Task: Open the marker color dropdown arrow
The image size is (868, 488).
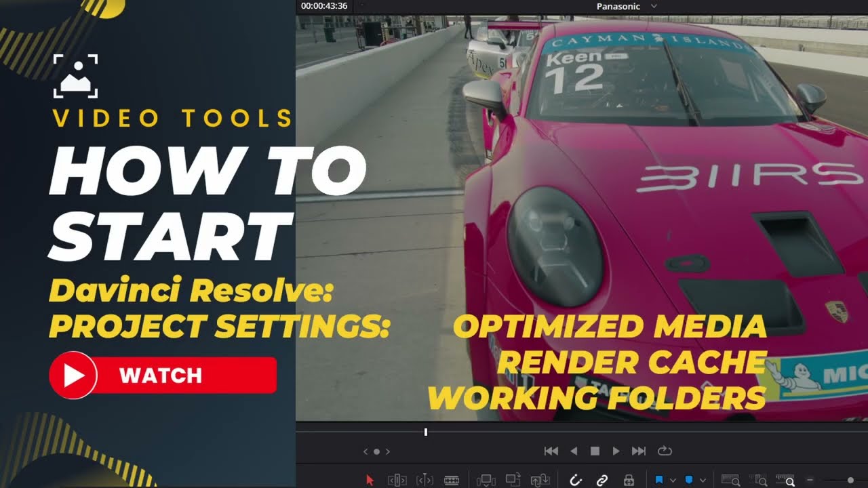Action: pyautogui.click(x=703, y=481)
